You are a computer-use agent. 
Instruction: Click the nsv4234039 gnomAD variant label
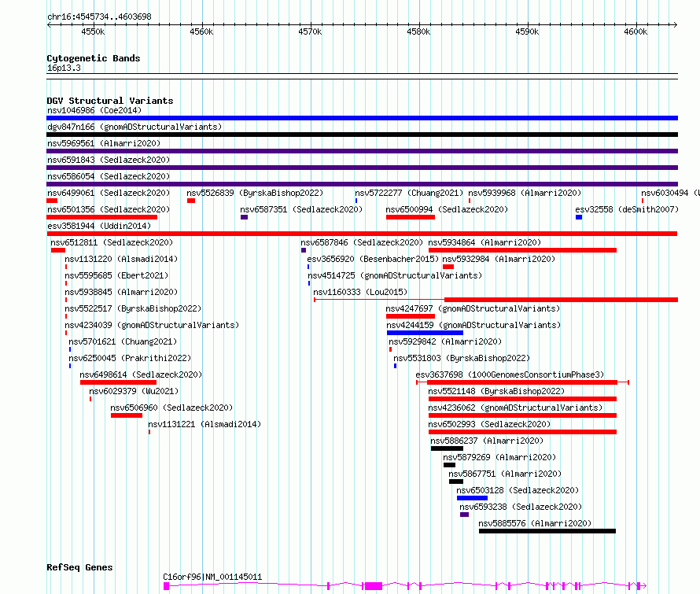click(x=152, y=325)
